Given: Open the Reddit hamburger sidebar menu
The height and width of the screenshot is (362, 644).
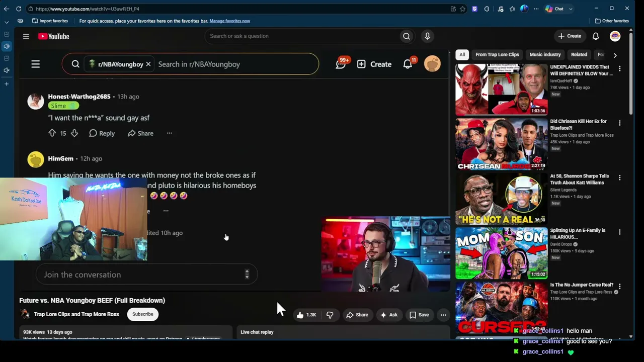Looking at the screenshot, I should click(36, 64).
